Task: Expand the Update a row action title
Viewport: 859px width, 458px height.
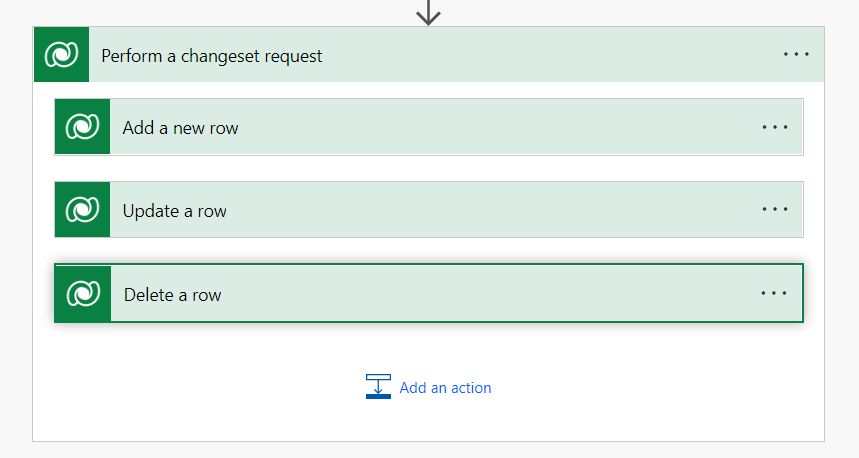Action: pos(175,211)
